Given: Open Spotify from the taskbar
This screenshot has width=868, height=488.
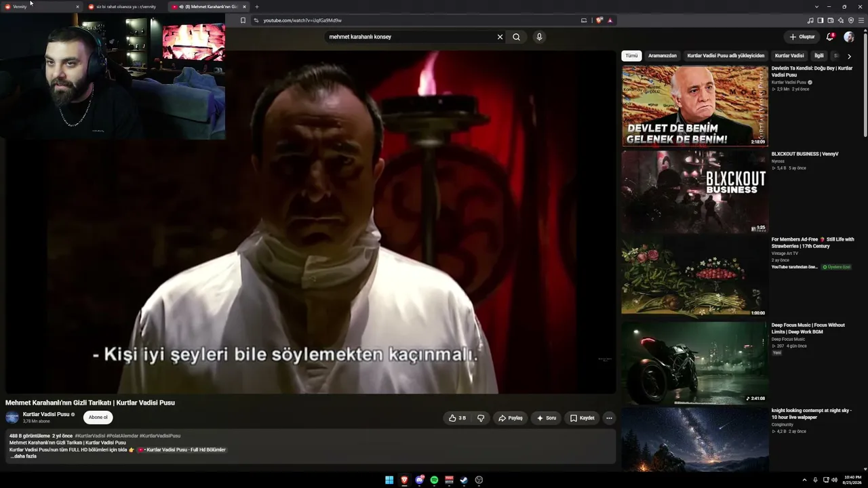Looking at the screenshot, I should [x=435, y=481].
